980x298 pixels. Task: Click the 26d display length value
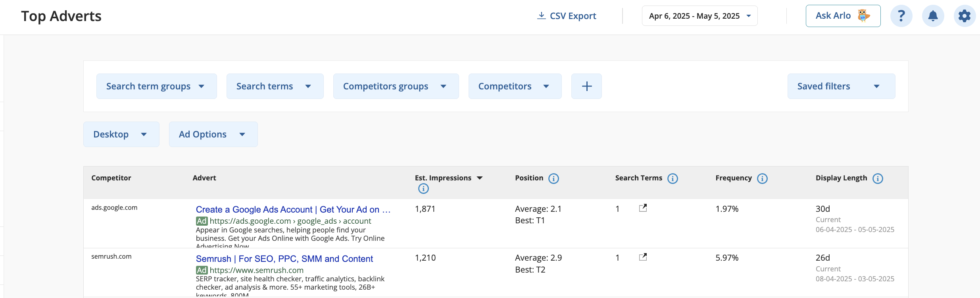823,257
